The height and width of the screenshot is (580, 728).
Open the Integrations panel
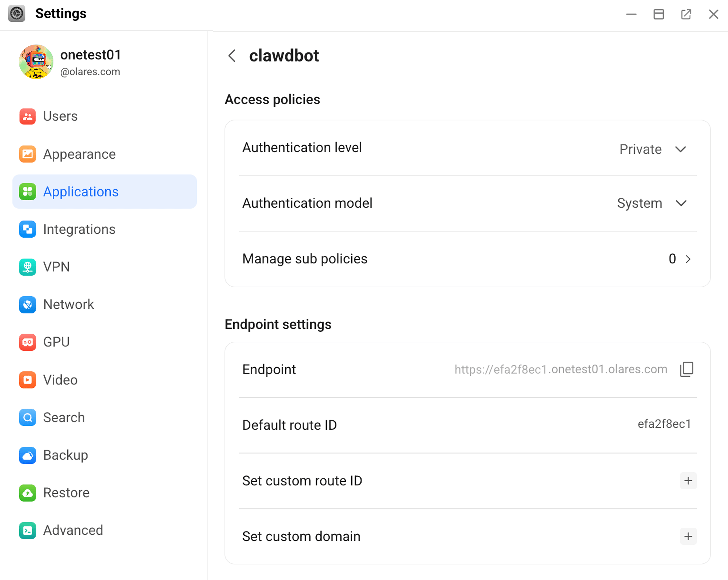tap(79, 229)
